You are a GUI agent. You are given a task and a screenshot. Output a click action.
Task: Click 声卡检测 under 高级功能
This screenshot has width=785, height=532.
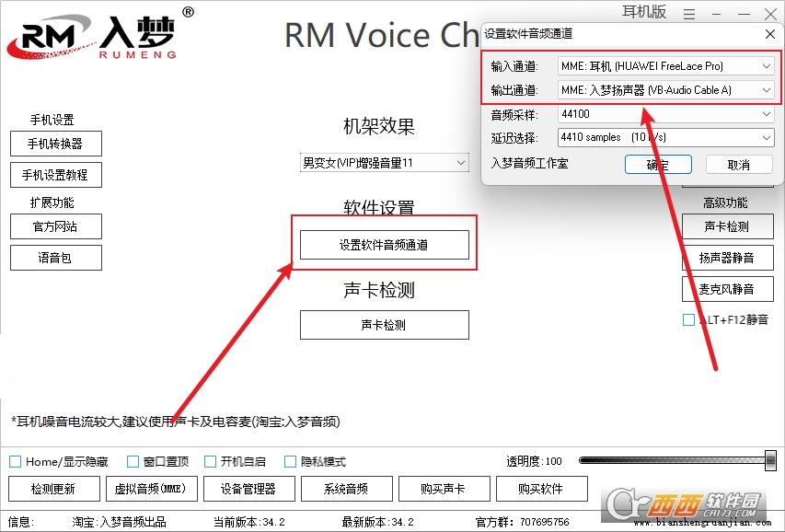click(727, 226)
